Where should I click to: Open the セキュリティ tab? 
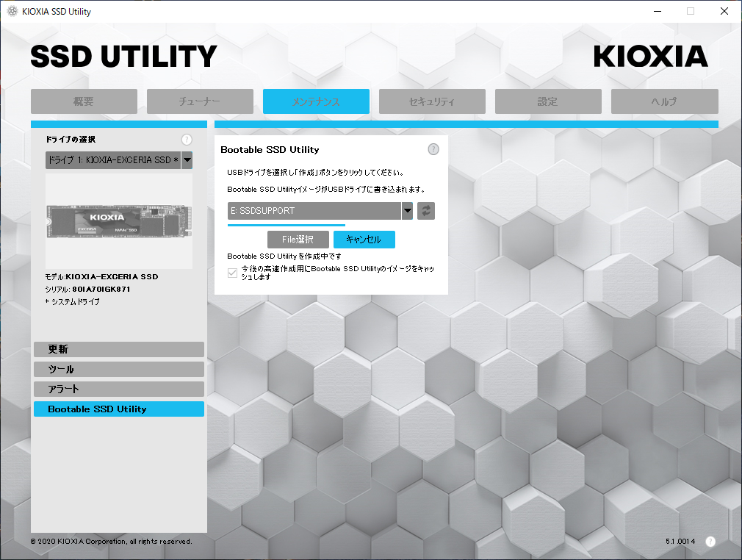tap(432, 101)
